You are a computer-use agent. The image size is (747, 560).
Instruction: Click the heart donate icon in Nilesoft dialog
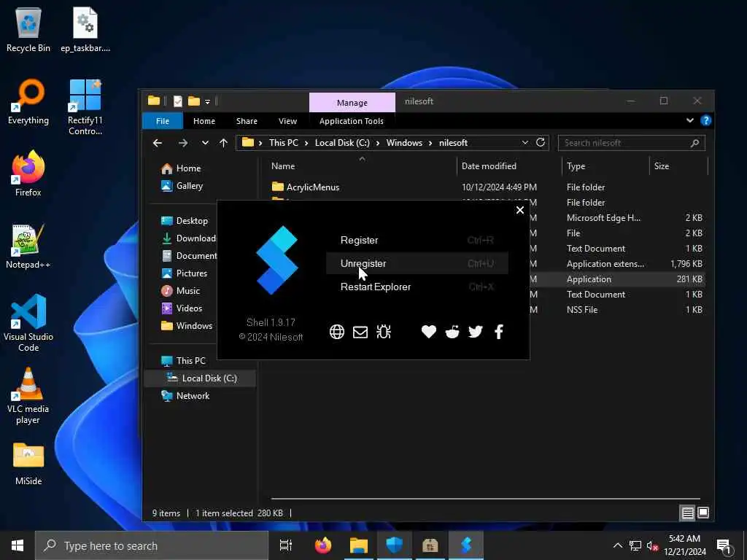click(429, 332)
